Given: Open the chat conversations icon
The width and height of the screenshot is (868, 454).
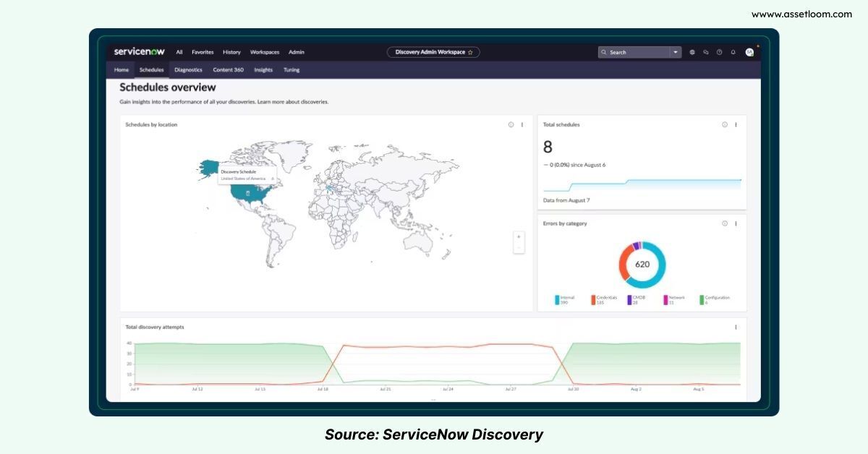Looking at the screenshot, I should click(706, 52).
